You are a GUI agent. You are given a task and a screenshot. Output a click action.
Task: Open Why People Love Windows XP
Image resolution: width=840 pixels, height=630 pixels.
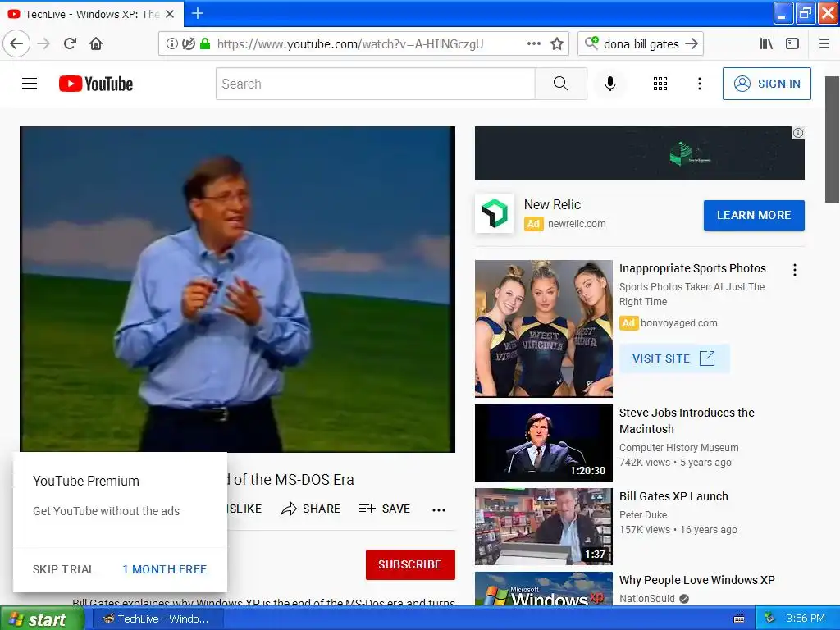point(697,580)
